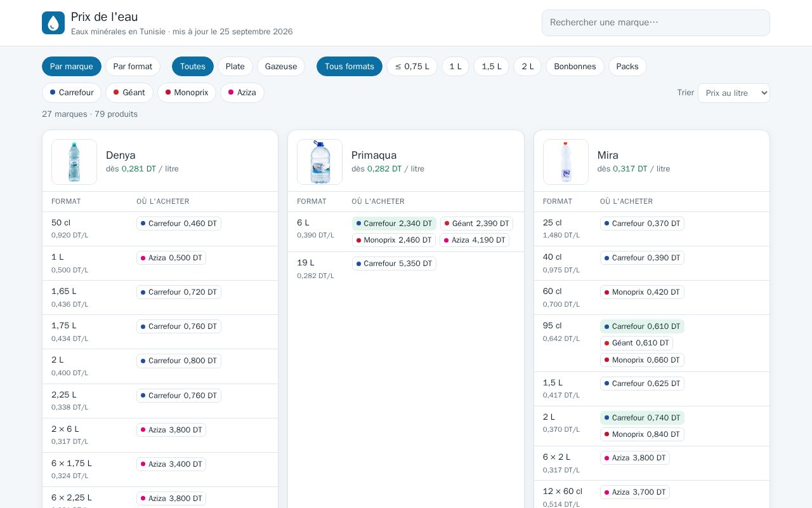Open Géant 0,610 DT offer for Mira 95 cl
Screen dimensions: 812x508
tap(636, 343)
